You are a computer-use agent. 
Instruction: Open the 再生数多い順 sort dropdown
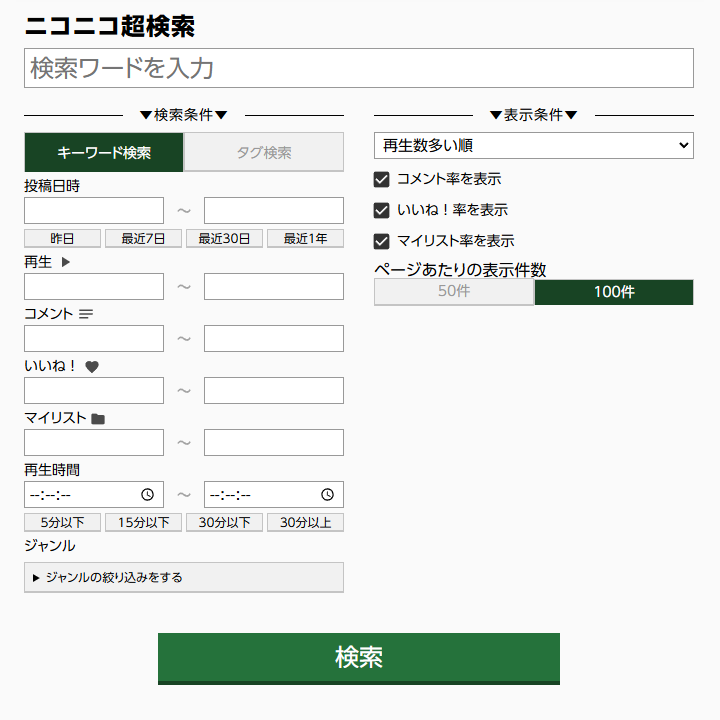[x=534, y=146]
